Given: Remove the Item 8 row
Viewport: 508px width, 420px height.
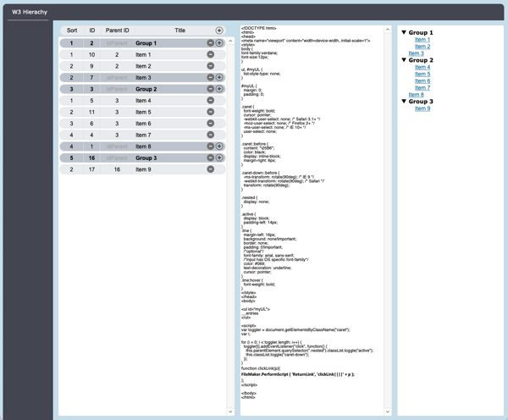Looking at the screenshot, I should coord(210,146).
